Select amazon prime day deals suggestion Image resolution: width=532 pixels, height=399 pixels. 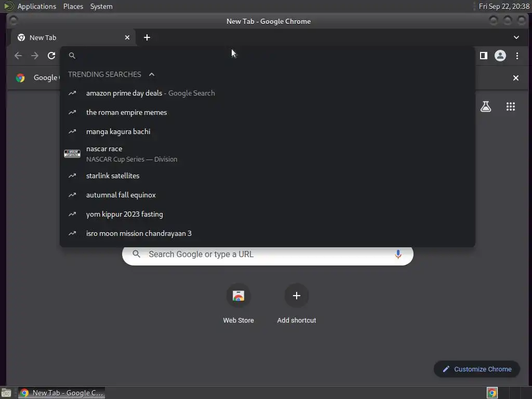click(x=268, y=93)
